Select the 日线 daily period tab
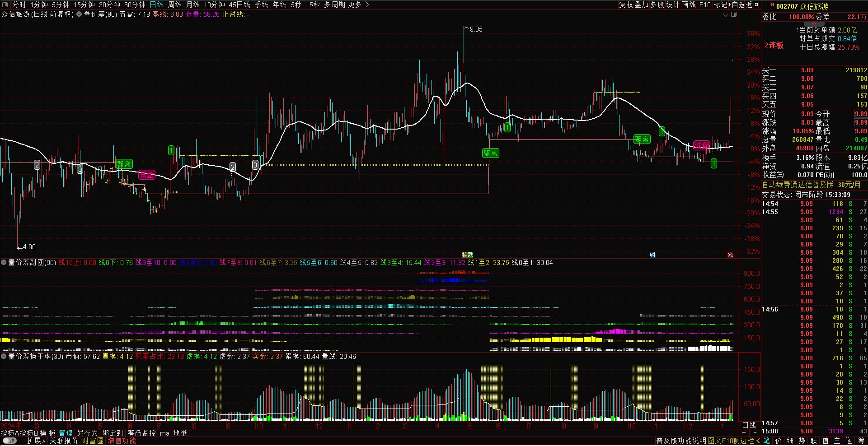 tap(157, 5)
